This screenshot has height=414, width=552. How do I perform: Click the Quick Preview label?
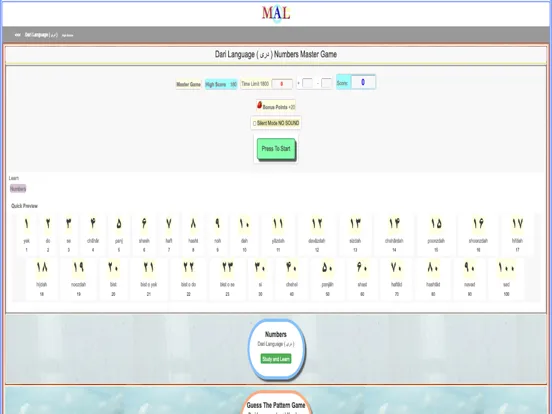click(x=24, y=206)
